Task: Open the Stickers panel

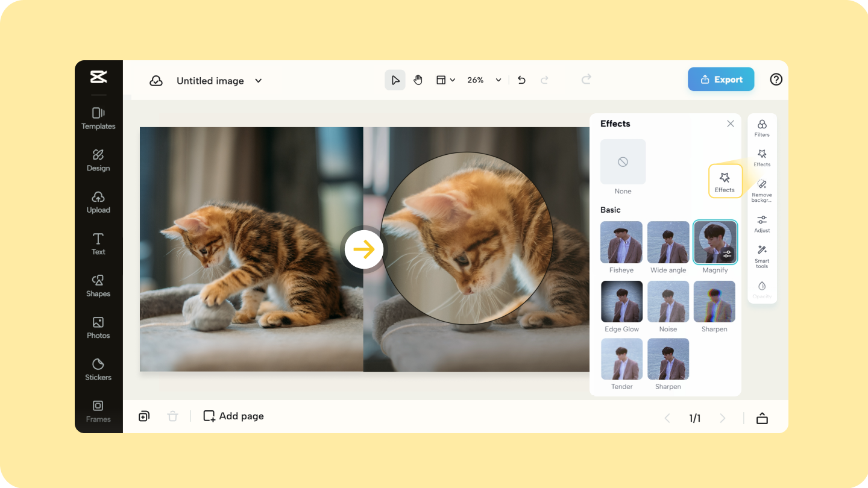Action: point(98,369)
